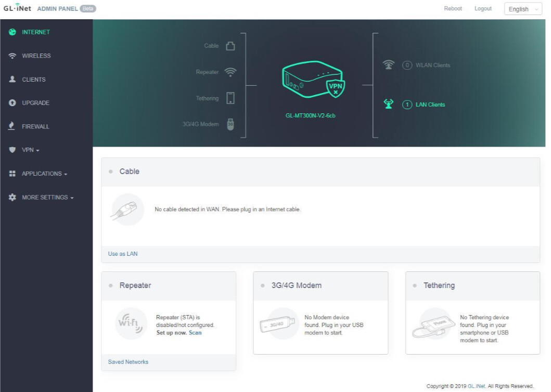Screen dimensions: 551x392
Task: Click the GL-MT300N-V2-6cb device name
Action: [310, 115]
